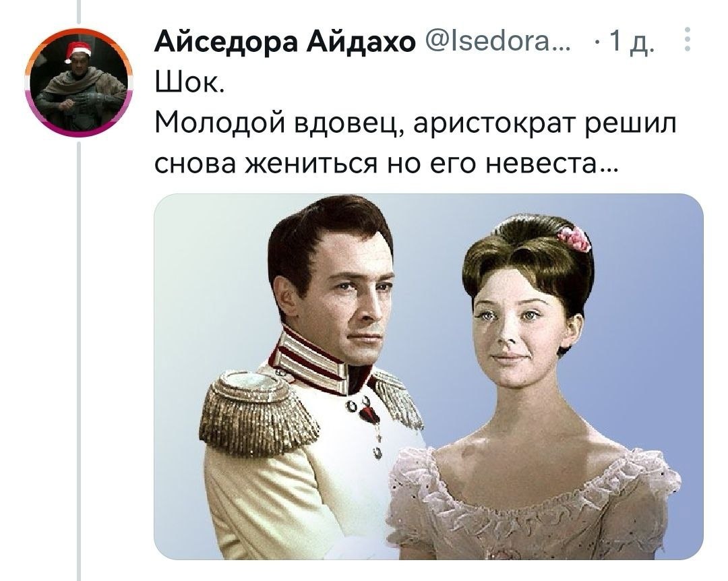The width and height of the screenshot is (728, 581).
Task: Click the pink flower in the woman's hair
Action: point(574,238)
